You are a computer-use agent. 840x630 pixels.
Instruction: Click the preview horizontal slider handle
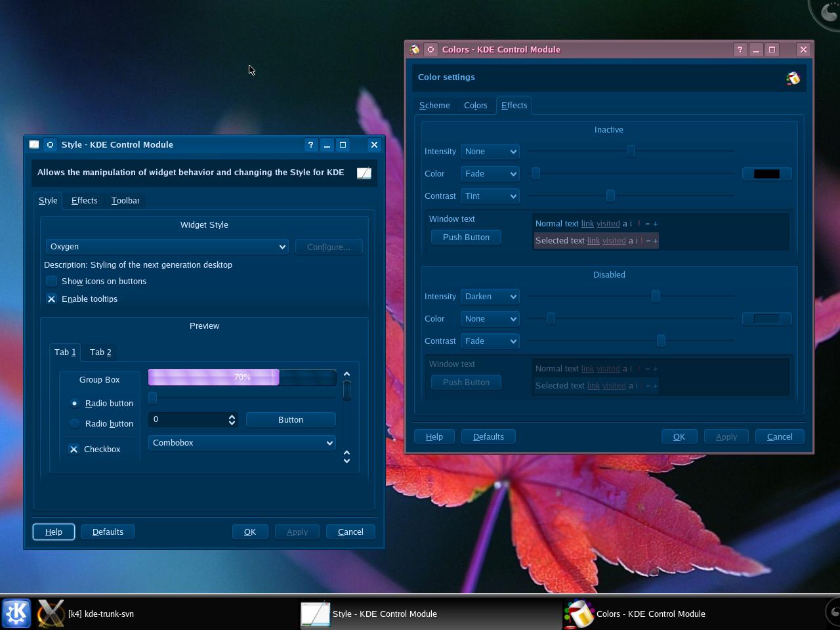click(153, 398)
